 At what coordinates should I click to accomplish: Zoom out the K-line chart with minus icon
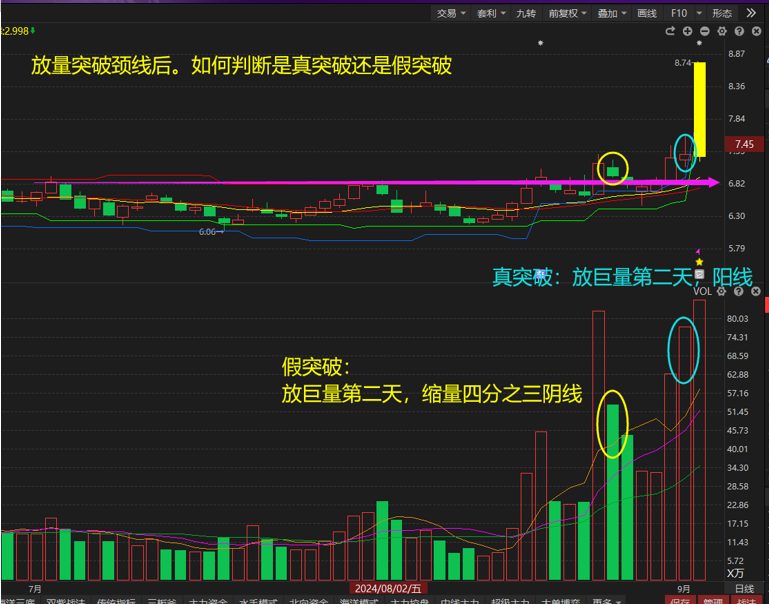pyautogui.click(x=705, y=31)
